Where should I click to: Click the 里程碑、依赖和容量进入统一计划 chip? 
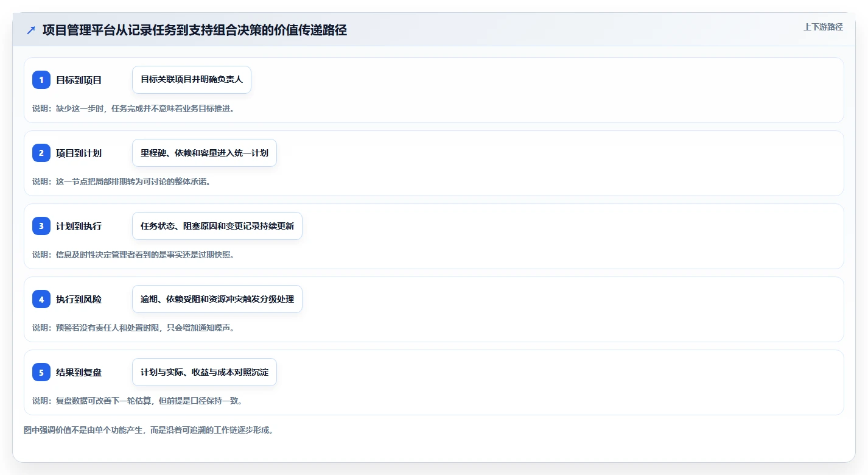(205, 153)
